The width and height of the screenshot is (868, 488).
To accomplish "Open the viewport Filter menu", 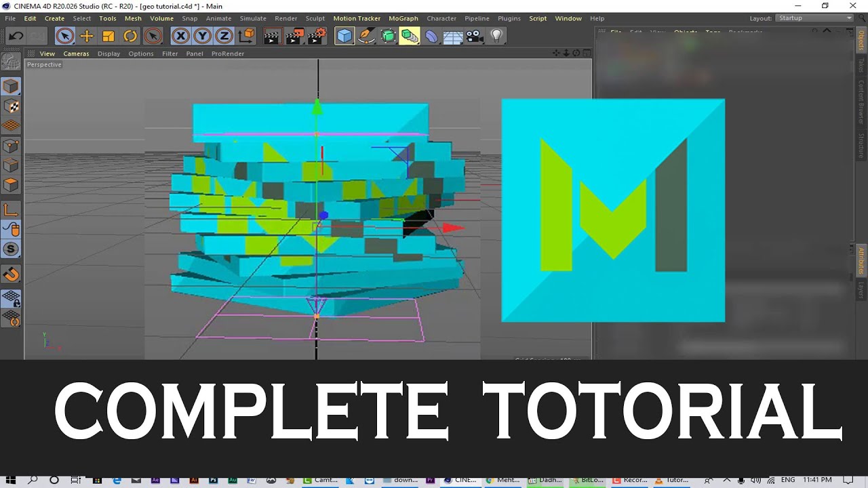I will pos(170,54).
